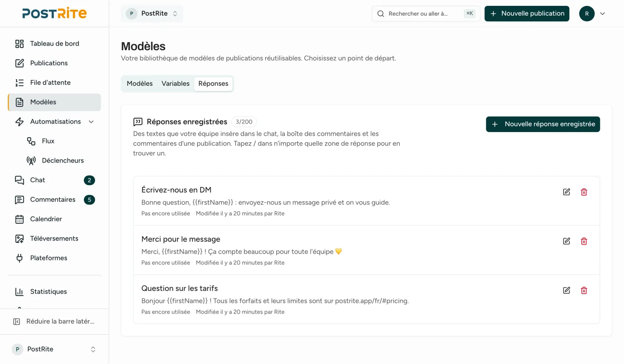Viewport: 624px width, 364px height.
Task: Open Publications pencil icon in sidebar
Action: pyautogui.click(x=19, y=63)
